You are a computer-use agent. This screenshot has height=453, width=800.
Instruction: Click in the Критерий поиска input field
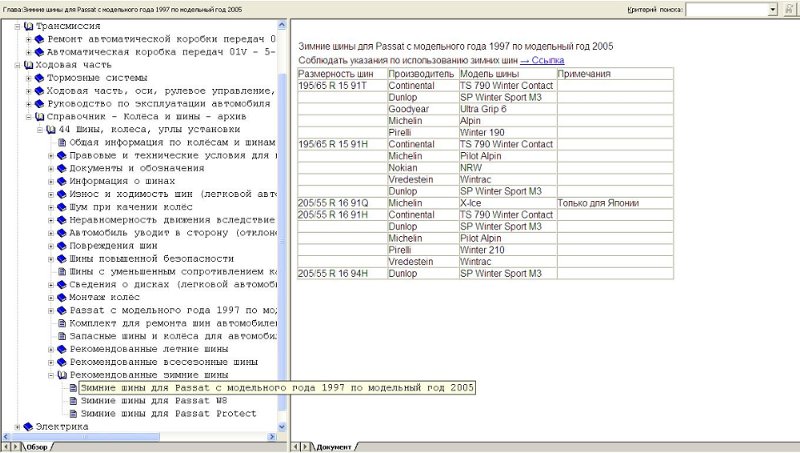[x=727, y=10]
